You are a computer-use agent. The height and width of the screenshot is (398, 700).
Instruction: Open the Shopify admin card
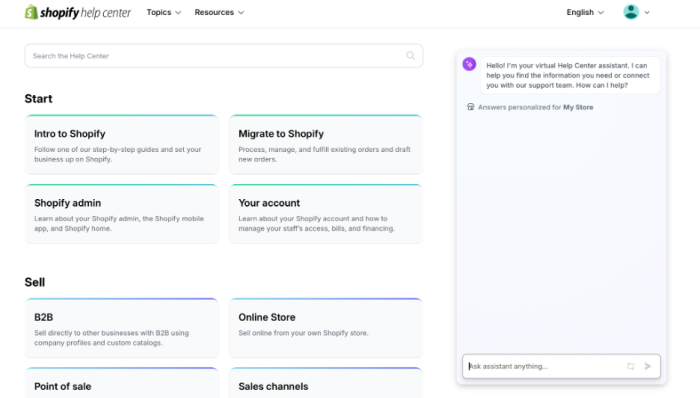[122, 213]
